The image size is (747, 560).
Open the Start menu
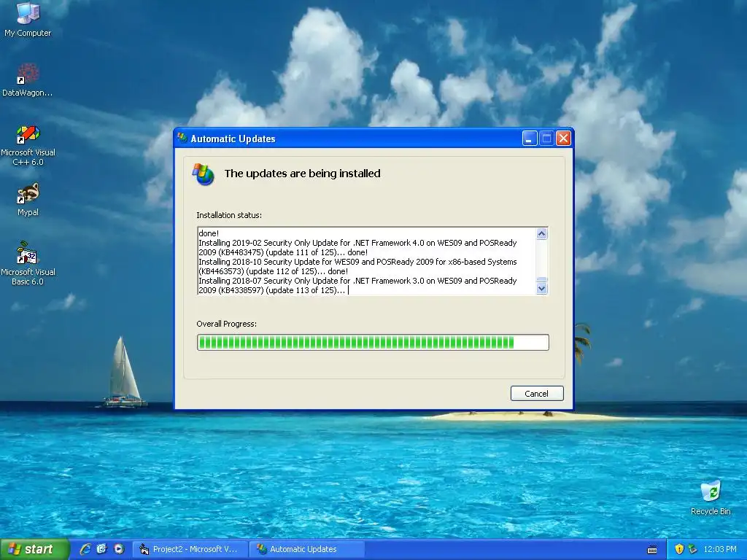click(x=34, y=549)
